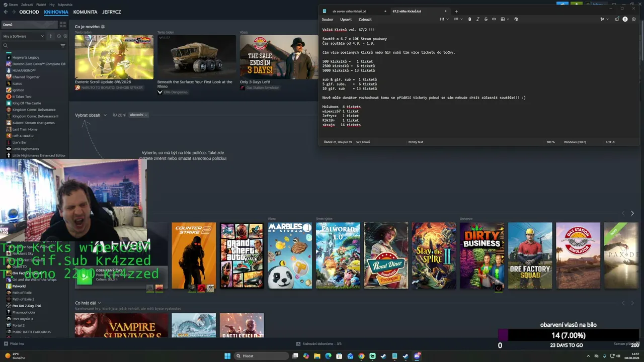This screenshot has height=362, width=644.
Task: Show ready-to-play games play icon filter
Action: [x=65, y=36]
